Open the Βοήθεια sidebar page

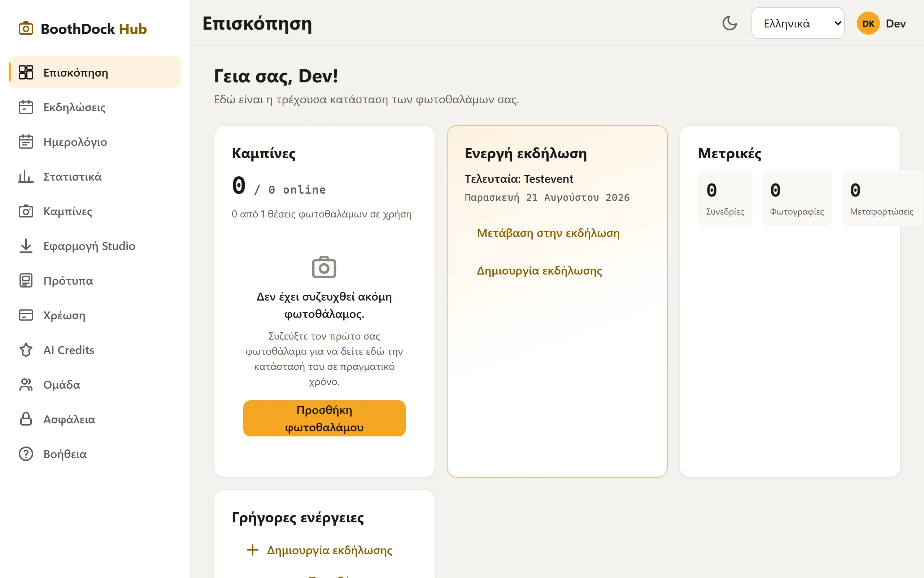tap(95, 454)
